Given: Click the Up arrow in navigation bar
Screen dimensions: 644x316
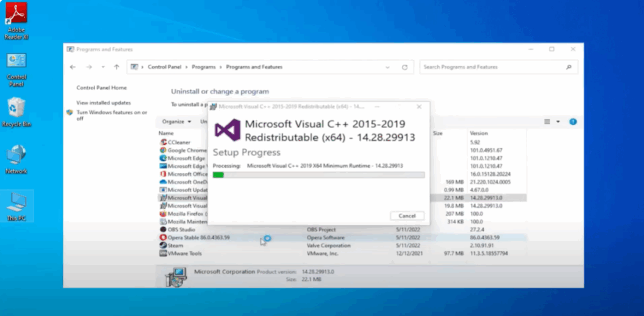Looking at the screenshot, I should (116, 67).
